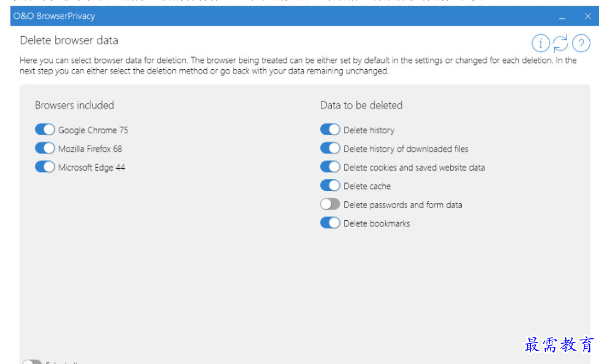Disable the Google Chrome 75 toggle
This screenshot has height=364, width=599.
click(45, 130)
